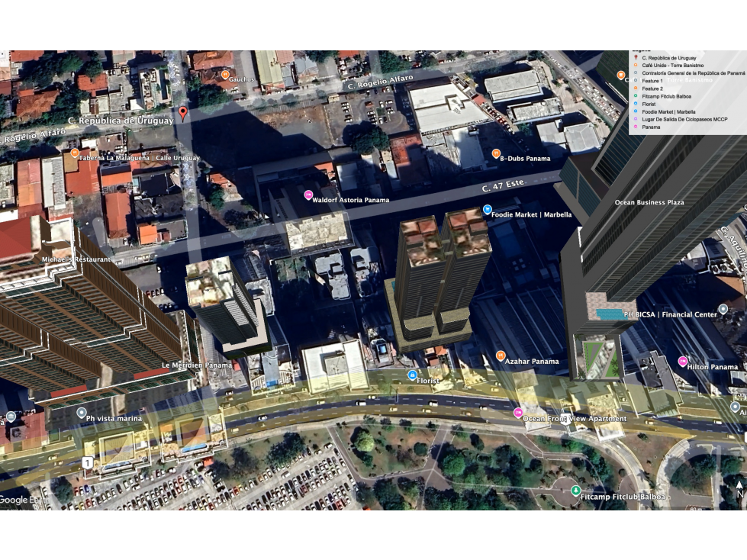
Task: Open the Foodie Market Marbella shopping marker
Action: click(487, 209)
